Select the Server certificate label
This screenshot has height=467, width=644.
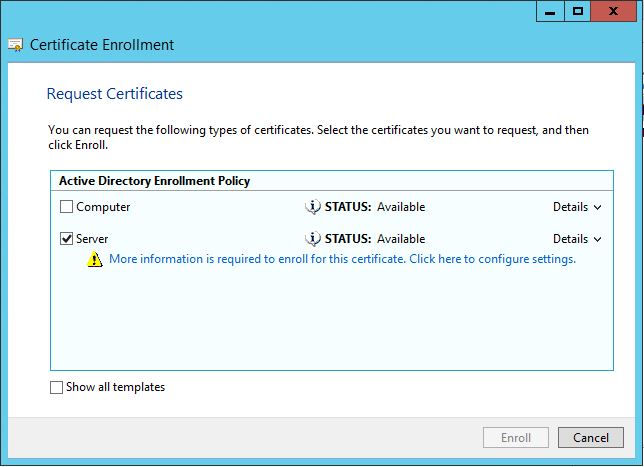pyautogui.click(x=92, y=239)
